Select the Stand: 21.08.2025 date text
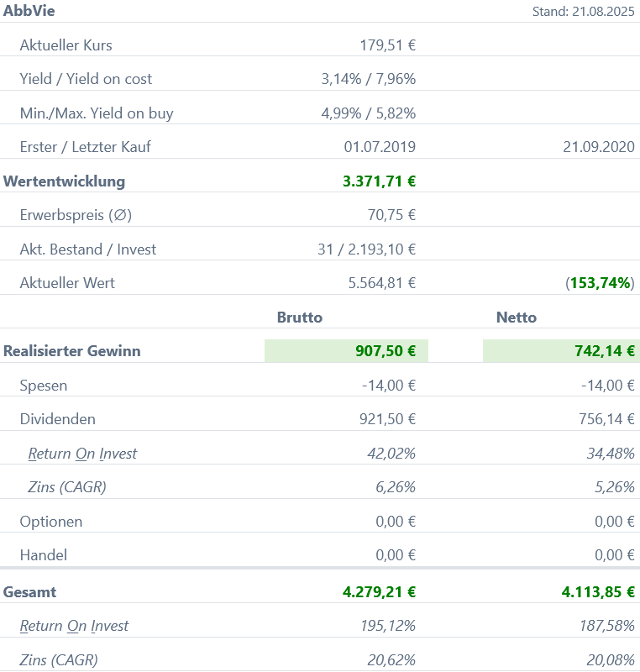This screenshot has height=672, width=640. coord(583,11)
